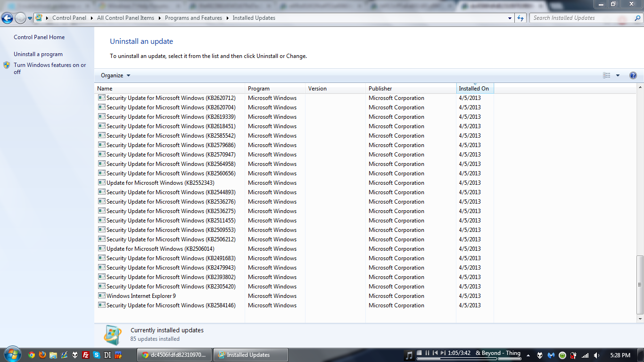Viewport: 644px width, 362px height.
Task: Open the speaker volume tray icon
Action: tap(597, 355)
